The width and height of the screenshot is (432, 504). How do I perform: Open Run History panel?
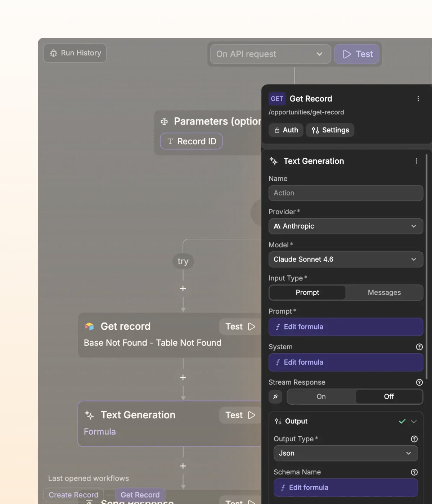coord(75,53)
